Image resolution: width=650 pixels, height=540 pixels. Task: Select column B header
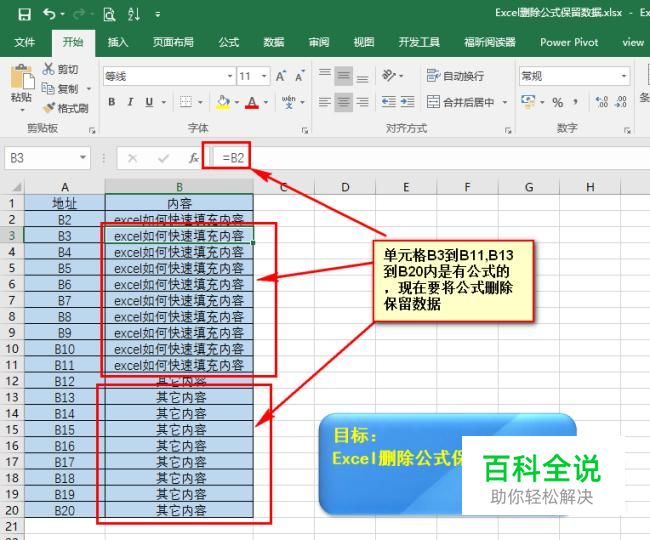point(179,187)
